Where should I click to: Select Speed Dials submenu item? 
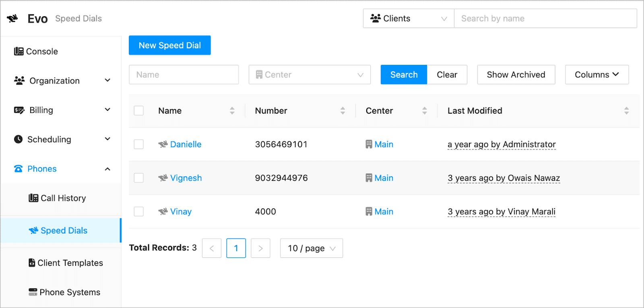(61, 230)
